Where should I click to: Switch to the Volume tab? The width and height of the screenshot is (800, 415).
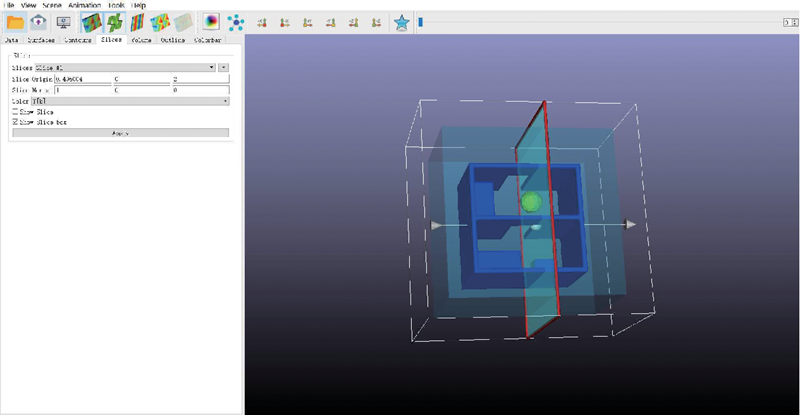[141, 40]
